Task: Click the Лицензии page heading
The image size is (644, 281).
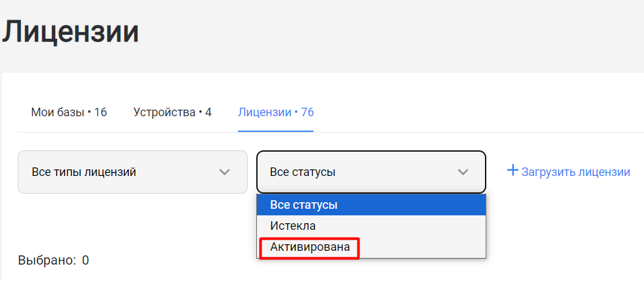Action: tap(70, 32)
